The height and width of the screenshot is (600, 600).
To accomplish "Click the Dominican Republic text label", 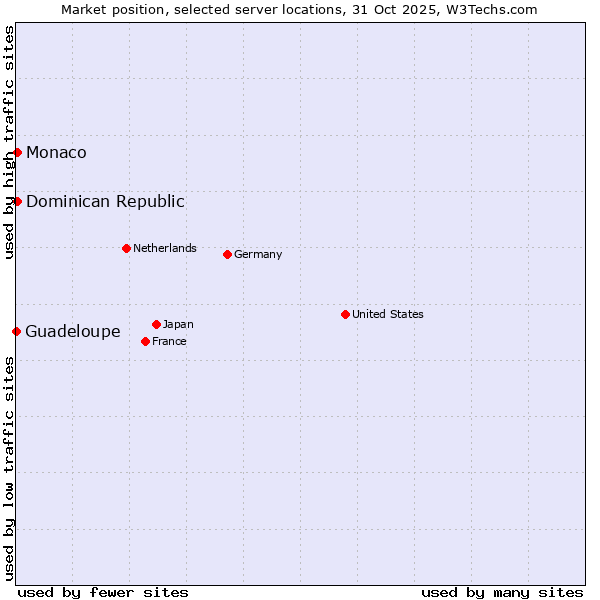I will click(105, 201).
